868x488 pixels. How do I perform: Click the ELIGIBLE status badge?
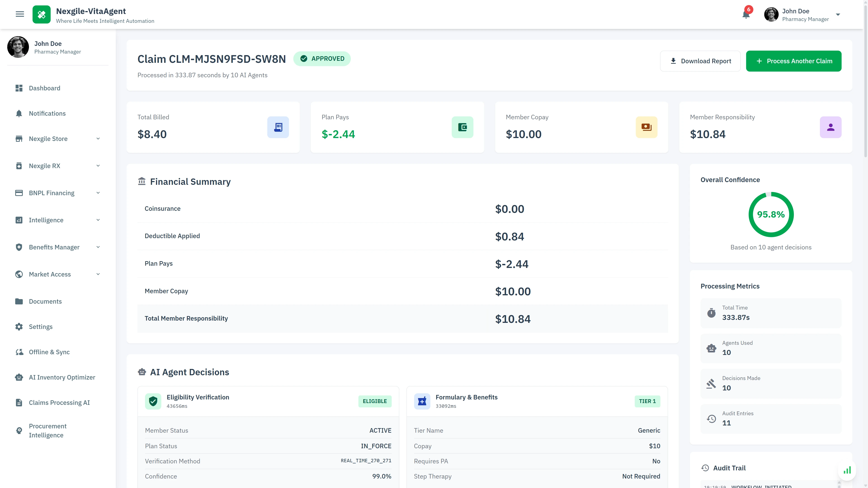coord(375,401)
